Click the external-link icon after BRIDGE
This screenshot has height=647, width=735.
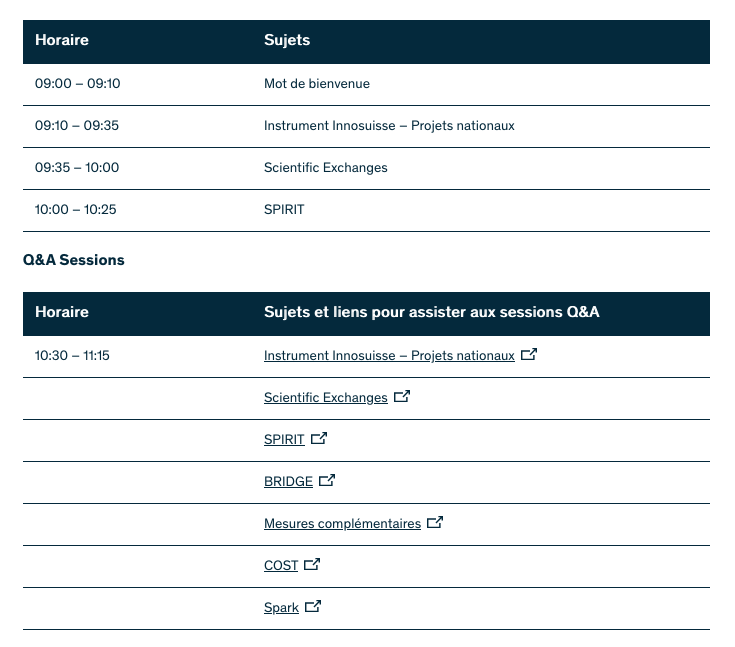point(327,480)
